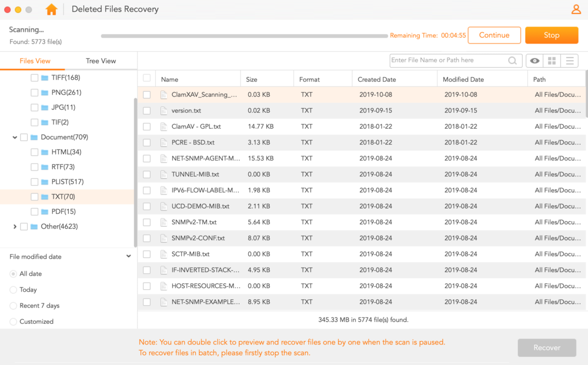The width and height of the screenshot is (588, 365).
Task: Switch to preview mode with eye icon
Action: tap(534, 61)
